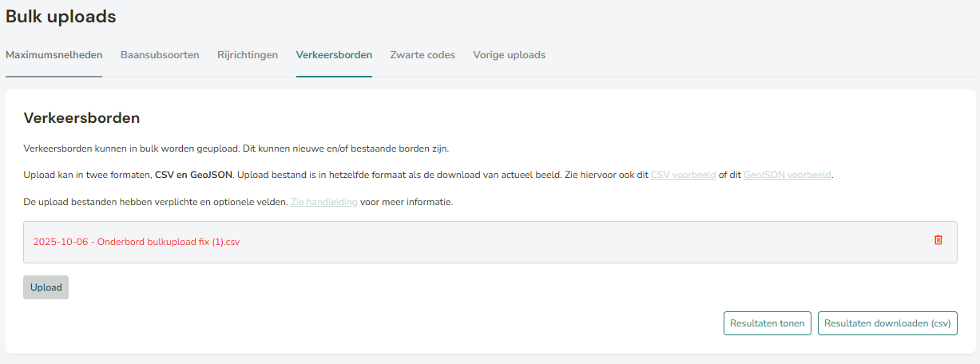Click the Bulk uploads page heading
This screenshot has width=980, height=364.
click(x=61, y=16)
